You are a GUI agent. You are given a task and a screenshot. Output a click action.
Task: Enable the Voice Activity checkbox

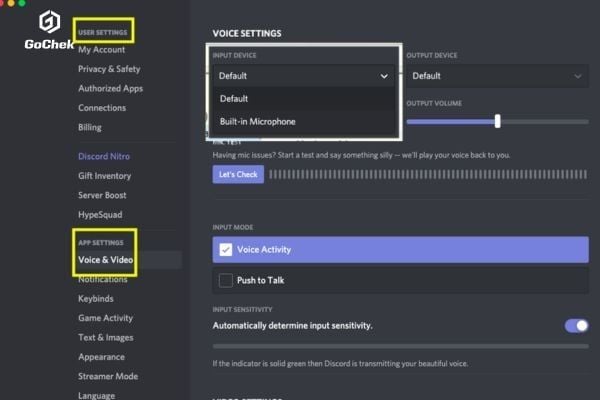click(x=226, y=249)
